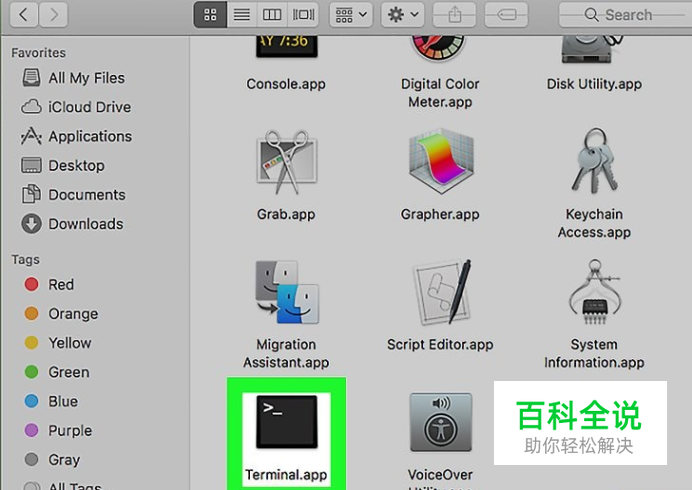Open the item arrangement dropdown

tap(351, 15)
